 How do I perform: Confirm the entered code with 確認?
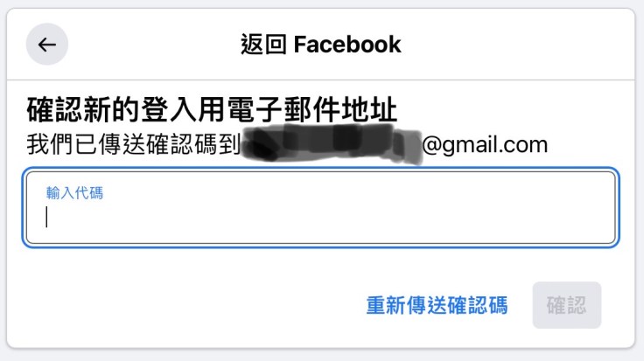[567, 305]
